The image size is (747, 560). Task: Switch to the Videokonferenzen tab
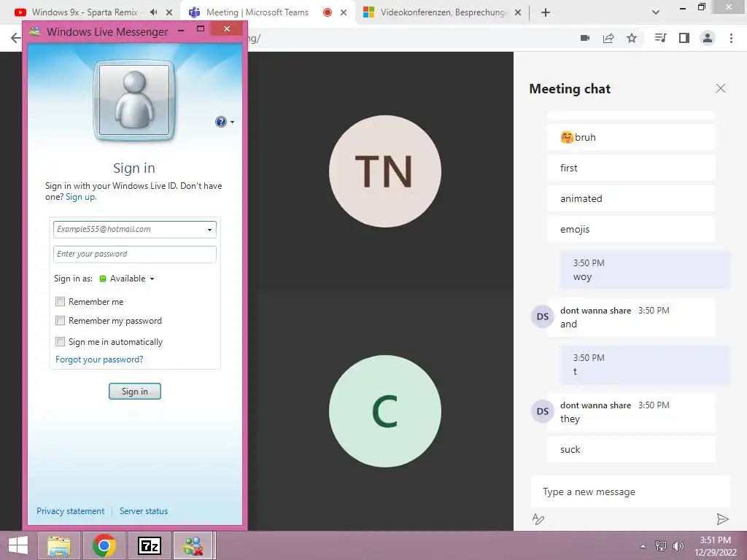[442, 12]
